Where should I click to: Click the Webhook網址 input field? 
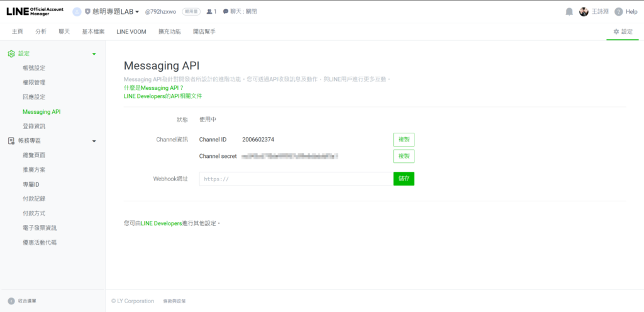click(x=296, y=179)
